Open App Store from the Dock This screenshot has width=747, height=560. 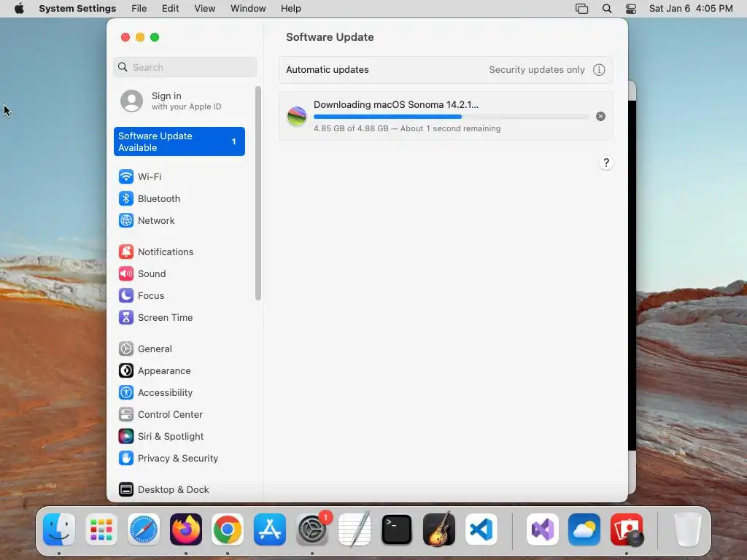click(x=270, y=529)
